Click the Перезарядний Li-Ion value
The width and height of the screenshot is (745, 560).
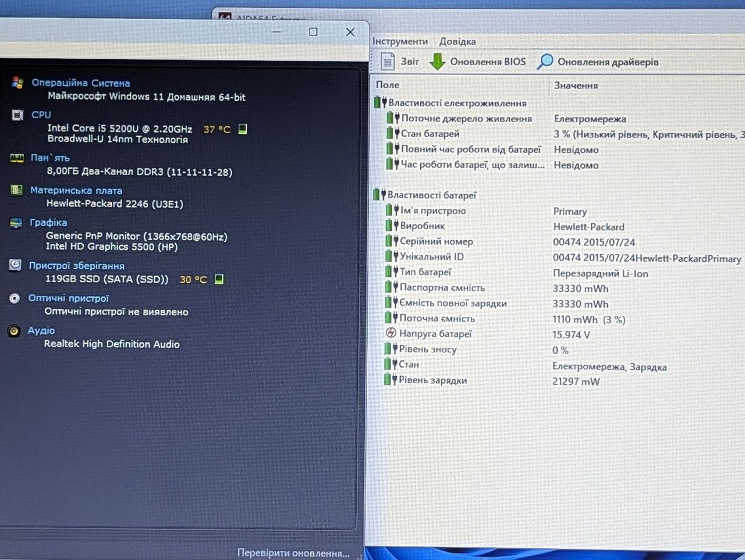pyautogui.click(x=600, y=273)
